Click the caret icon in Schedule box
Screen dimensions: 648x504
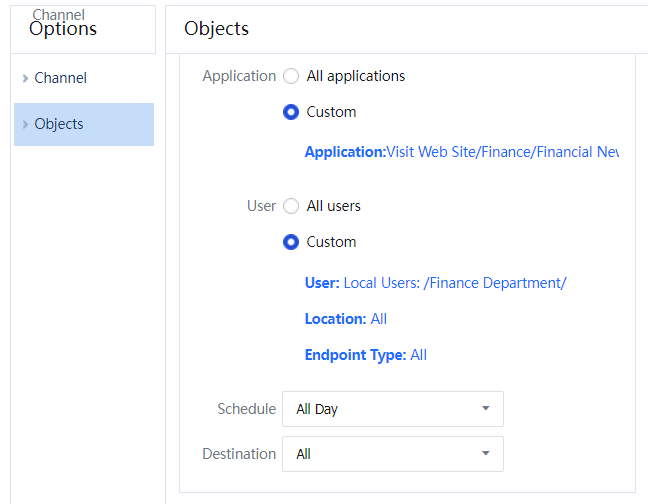point(485,409)
